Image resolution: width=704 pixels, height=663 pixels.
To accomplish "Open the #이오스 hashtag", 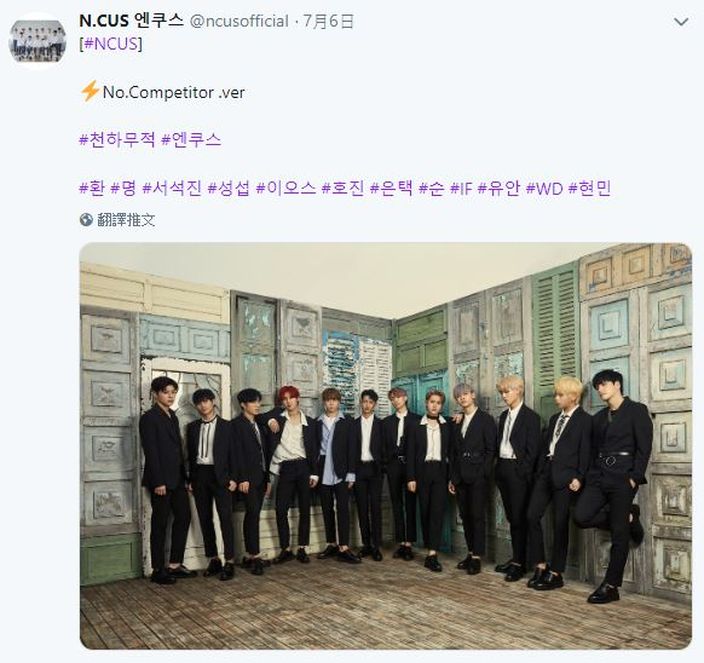I will pos(286,188).
